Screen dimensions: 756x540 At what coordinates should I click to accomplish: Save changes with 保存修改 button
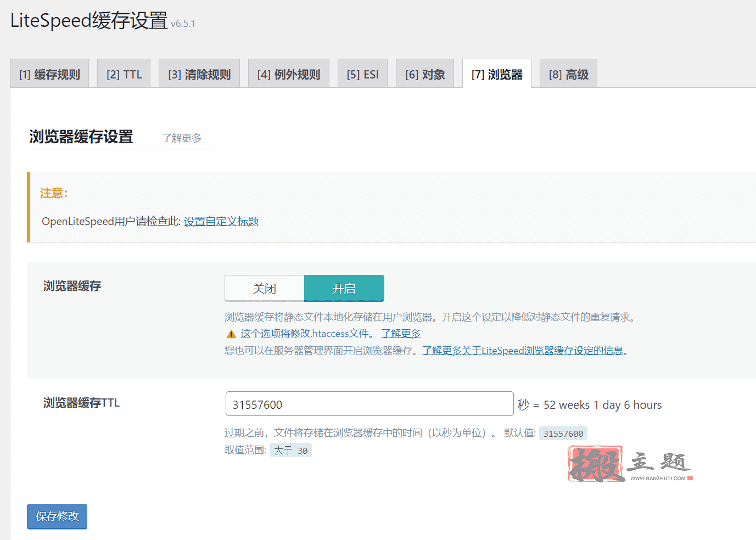(57, 516)
